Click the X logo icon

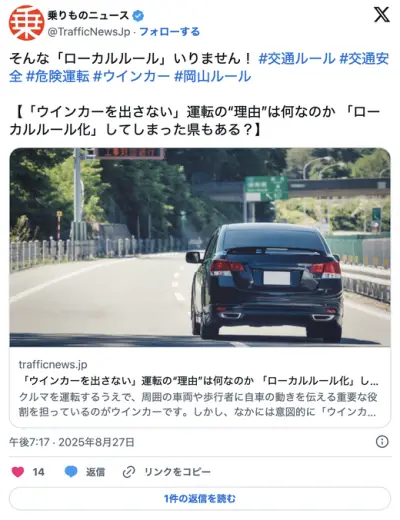[382, 15]
